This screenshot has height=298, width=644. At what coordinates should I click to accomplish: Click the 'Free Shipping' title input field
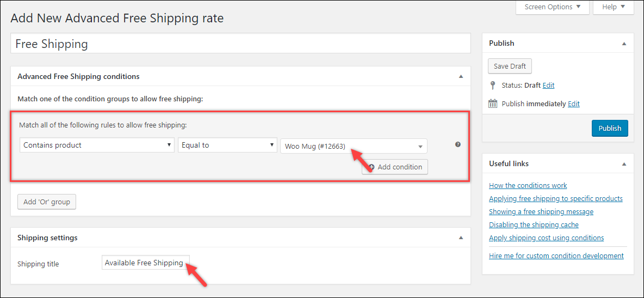click(x=240, y=43)
